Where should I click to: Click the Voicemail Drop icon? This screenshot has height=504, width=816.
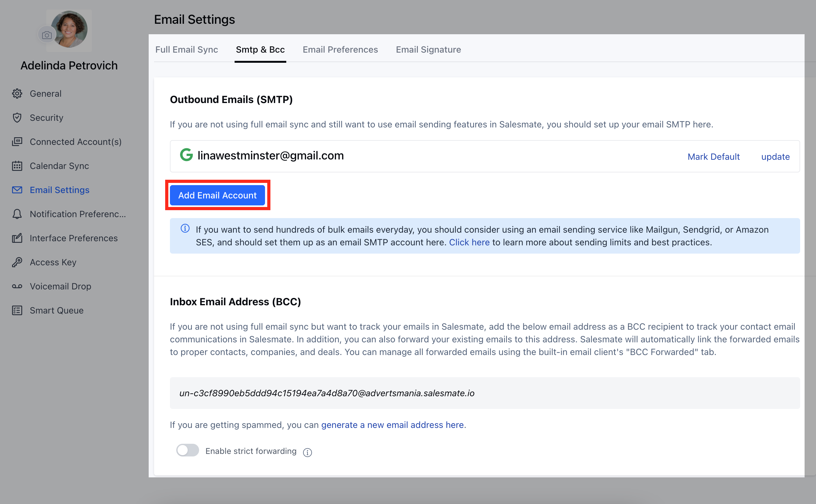tap(17, 286)
